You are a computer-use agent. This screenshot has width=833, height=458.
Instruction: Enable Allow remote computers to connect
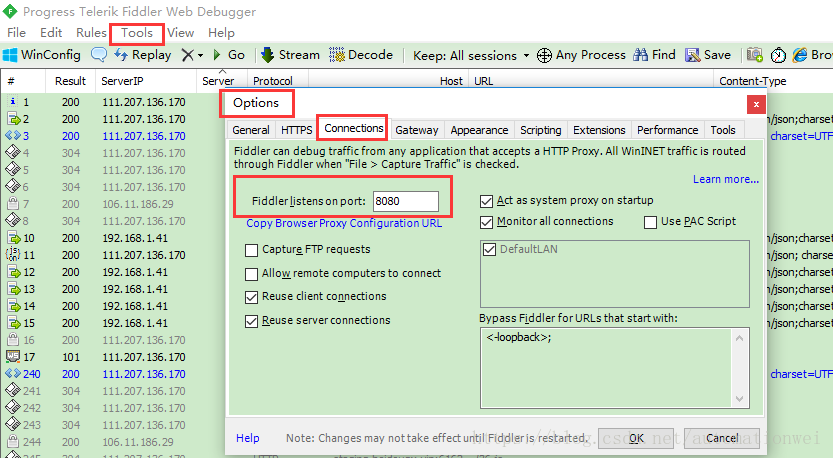[251, 274]
